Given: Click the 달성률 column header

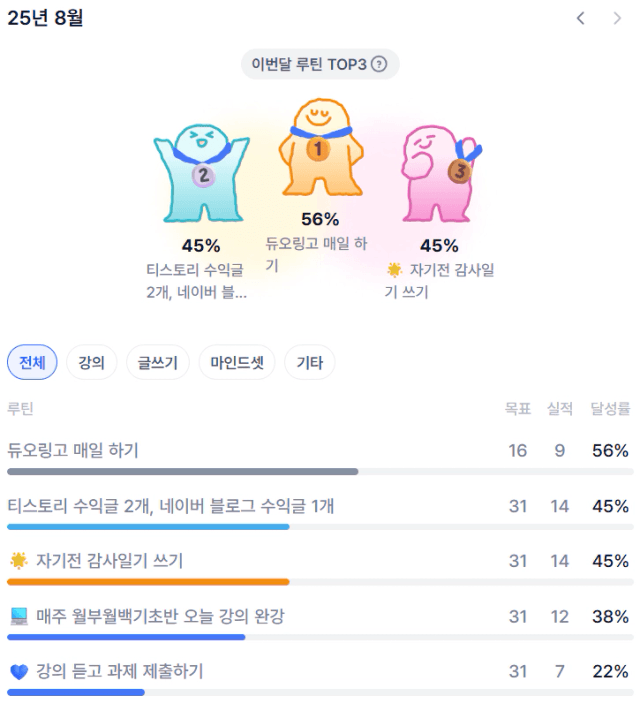Looking at the screenshot, I should click(610, 409).
